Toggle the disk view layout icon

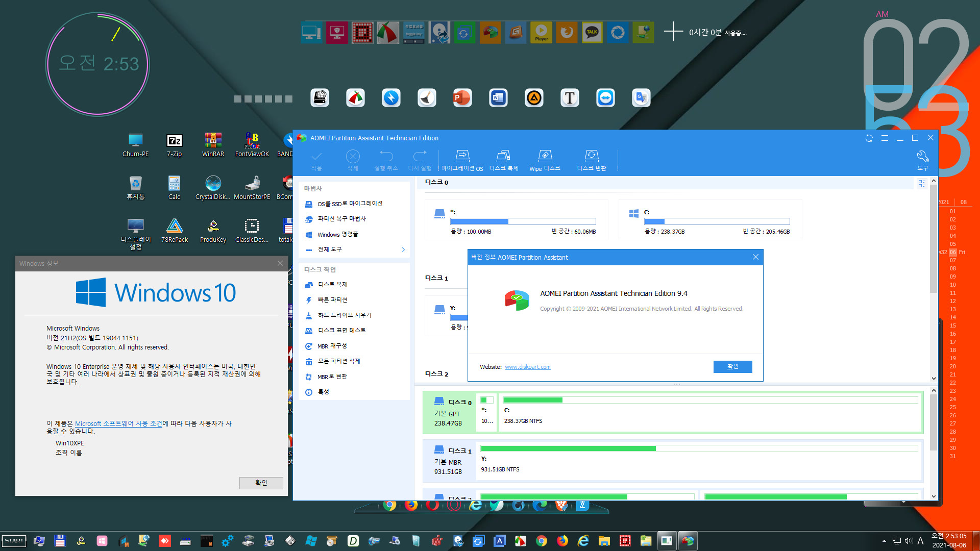pyautogui.click(x=922, y=184)
